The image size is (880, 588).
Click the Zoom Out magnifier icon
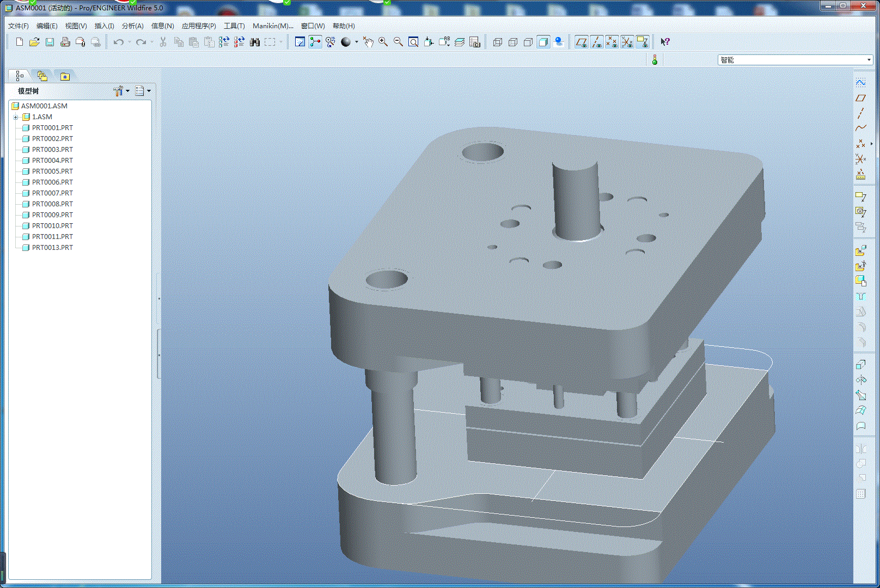point(399,42)
